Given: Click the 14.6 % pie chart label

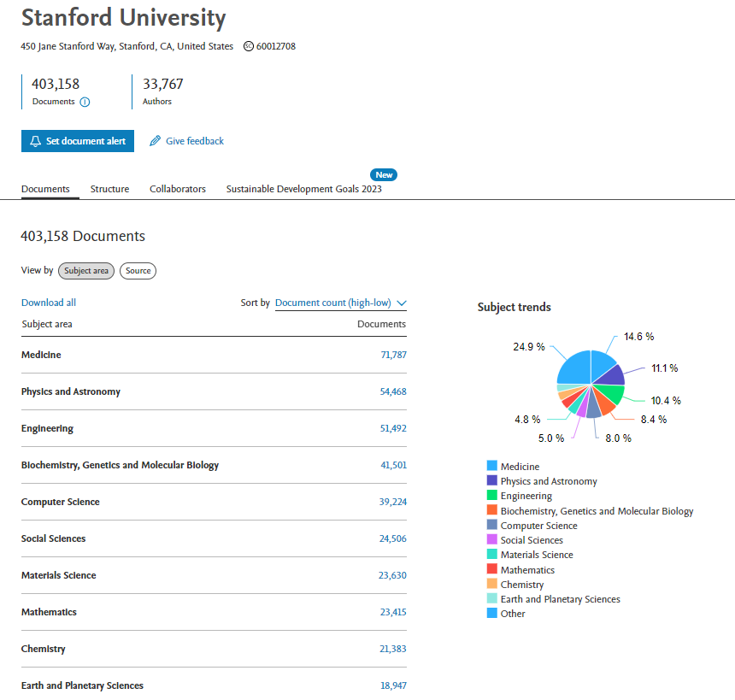Looking at the screenshot, I should click(639, 337).
